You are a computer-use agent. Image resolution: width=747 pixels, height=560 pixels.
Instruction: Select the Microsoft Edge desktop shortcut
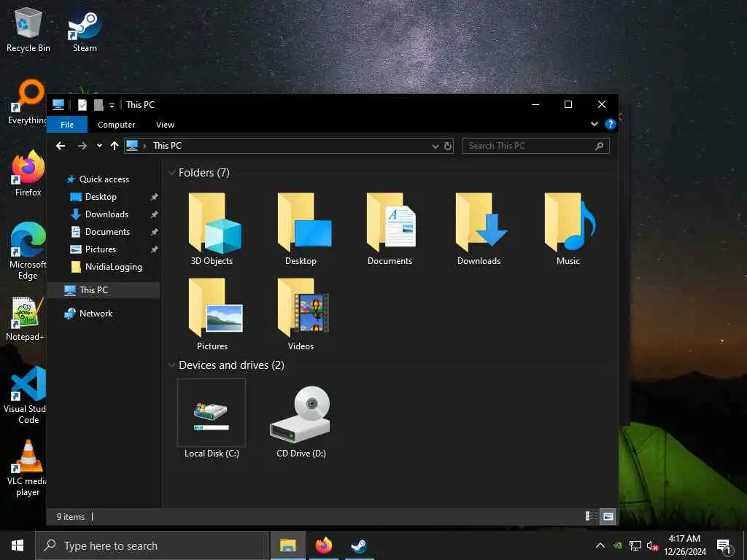click(x=28, y=251)
